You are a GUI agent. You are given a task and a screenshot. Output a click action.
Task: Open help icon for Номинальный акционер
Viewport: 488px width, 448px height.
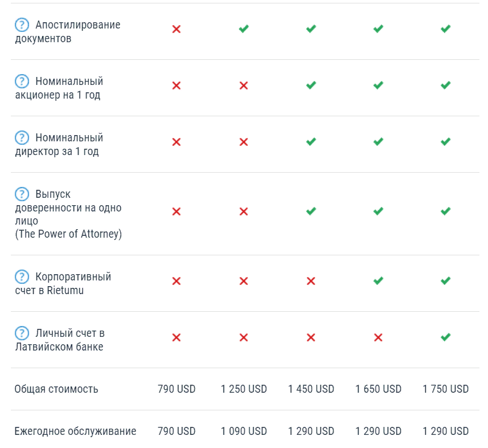coord(22,82)
